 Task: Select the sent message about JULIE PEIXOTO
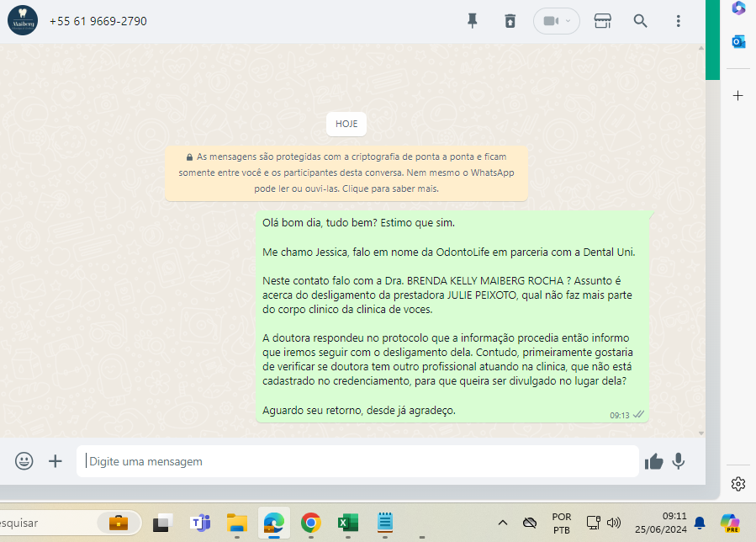(452, 316)
